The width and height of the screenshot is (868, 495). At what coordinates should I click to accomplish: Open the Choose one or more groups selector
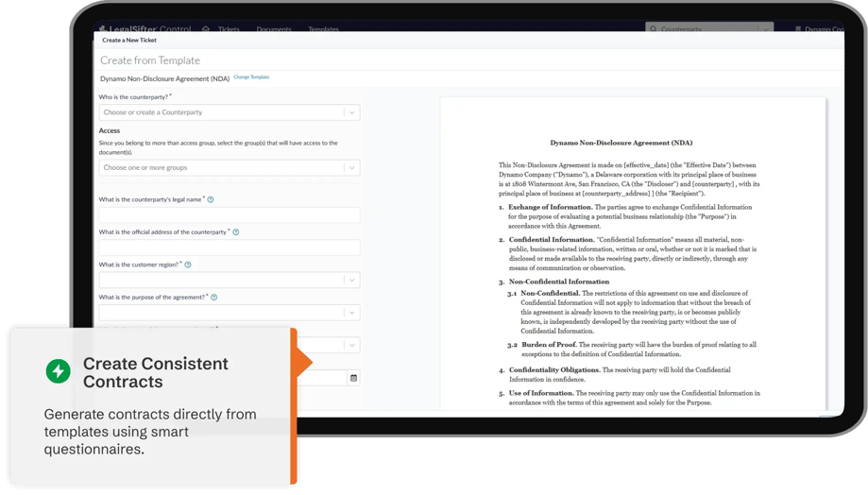[230, 168]
